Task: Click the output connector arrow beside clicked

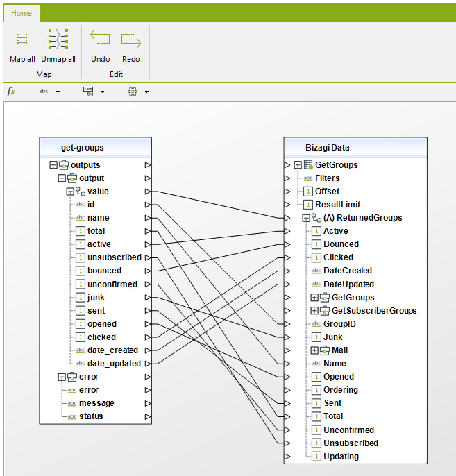Action: [x=148, y=337]
